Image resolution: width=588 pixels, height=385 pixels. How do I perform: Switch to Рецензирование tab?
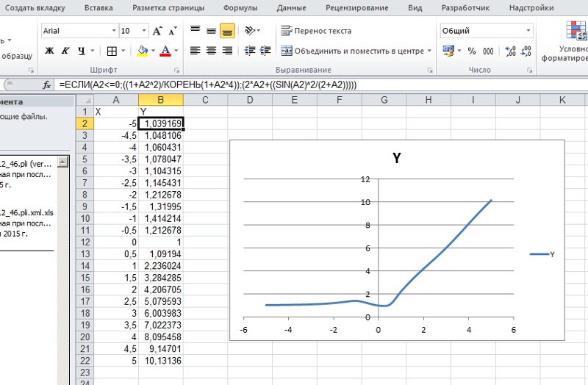(x=357, y=8)
